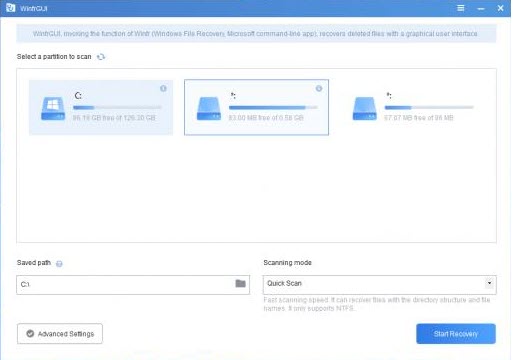
Task: Open the hamburger menu in title bar
Action: pos(460,8)
